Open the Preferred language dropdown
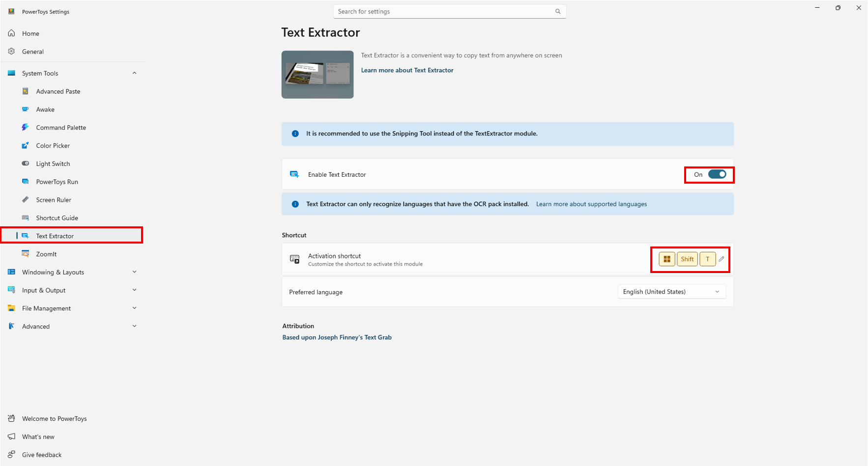Viewport: 868px width, 466px height. (x=671, y=292)
